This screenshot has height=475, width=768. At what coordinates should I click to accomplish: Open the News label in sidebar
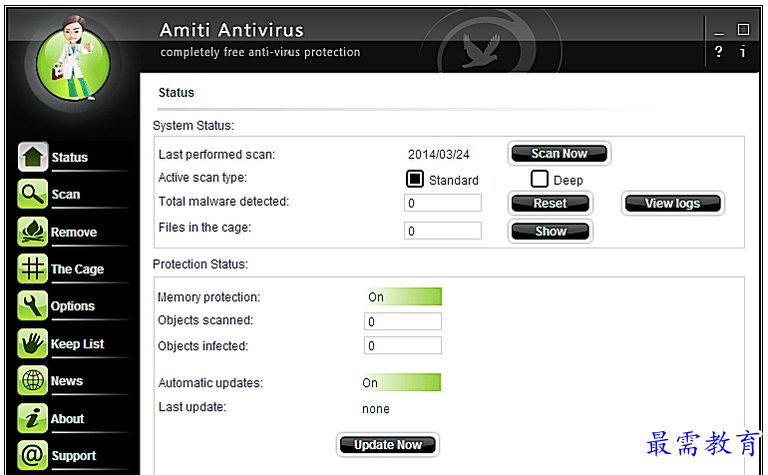click(67, 381)
